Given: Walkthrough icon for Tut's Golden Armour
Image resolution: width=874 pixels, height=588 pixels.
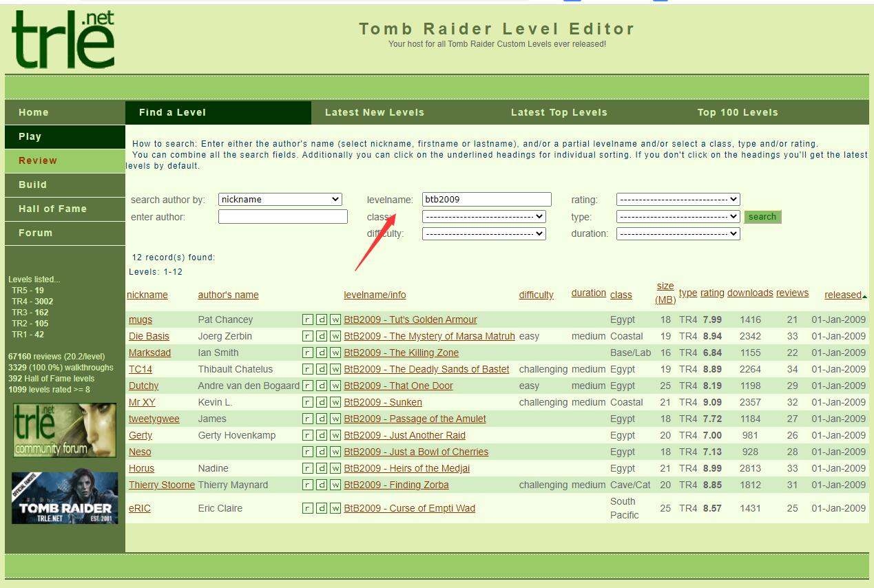Looking at the screenshot, I should 335,319.
